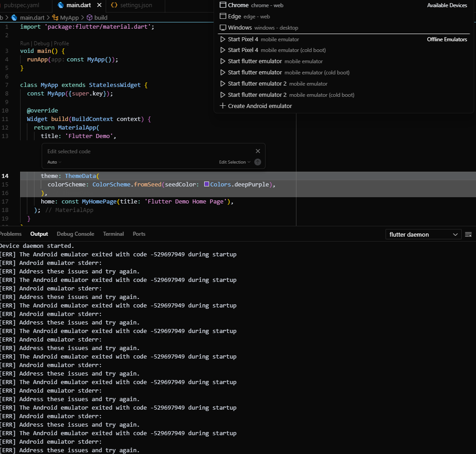
Task: Switch to the Output panel tab
Action: 39,234
